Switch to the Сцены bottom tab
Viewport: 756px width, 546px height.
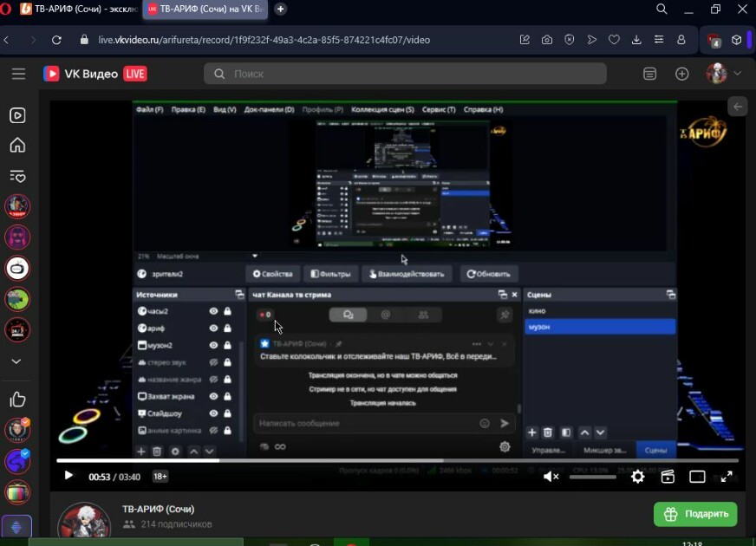655,450
